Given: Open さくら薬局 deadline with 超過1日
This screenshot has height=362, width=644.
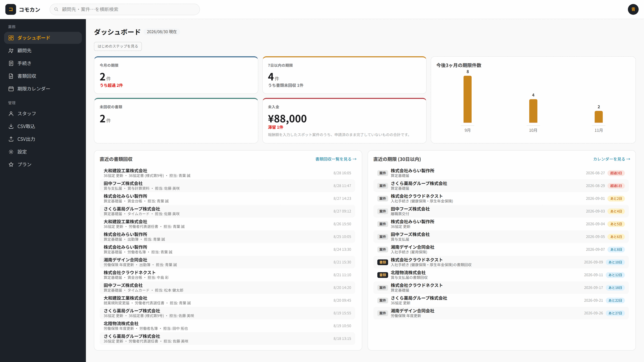Looking at the screenshot, I should tap(501, 186).
